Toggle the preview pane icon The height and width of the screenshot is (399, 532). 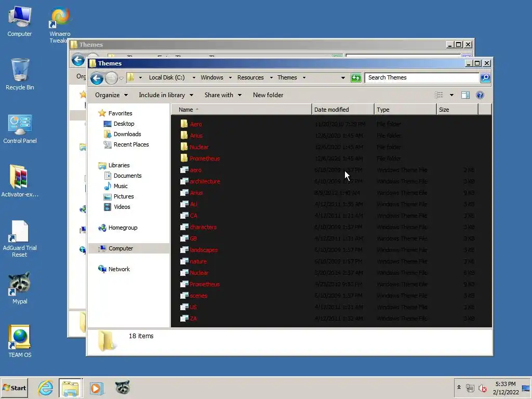click(465, 95)
